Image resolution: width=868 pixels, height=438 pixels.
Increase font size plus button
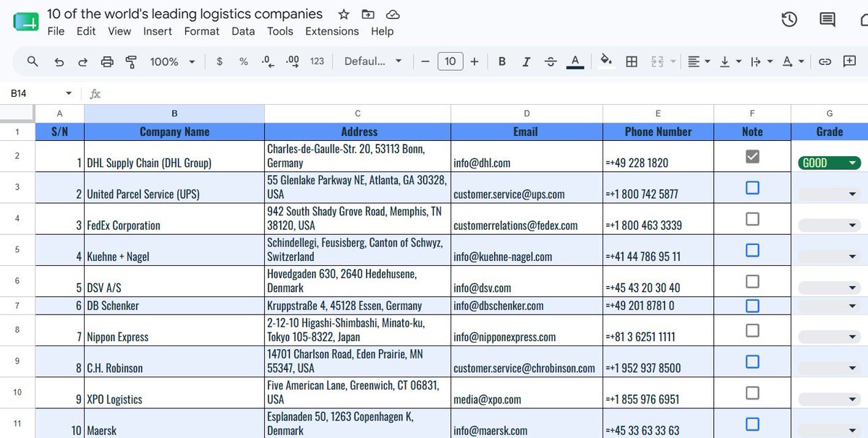tap(475, 61)
